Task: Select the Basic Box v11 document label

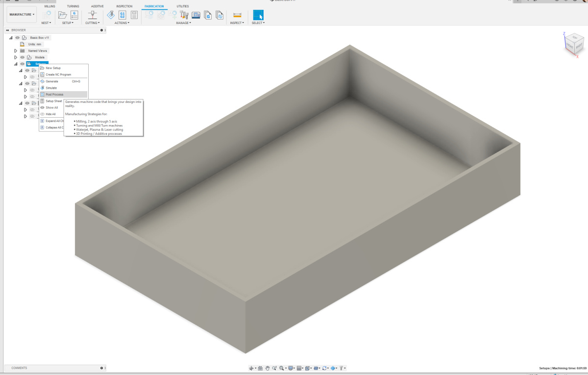Action: click(40, 38)
